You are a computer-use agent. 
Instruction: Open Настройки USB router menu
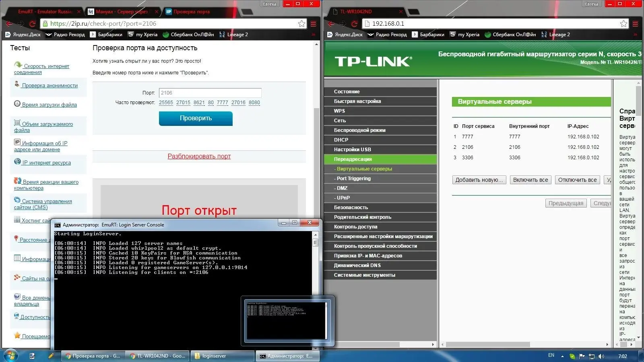click(x=380, y=150)
